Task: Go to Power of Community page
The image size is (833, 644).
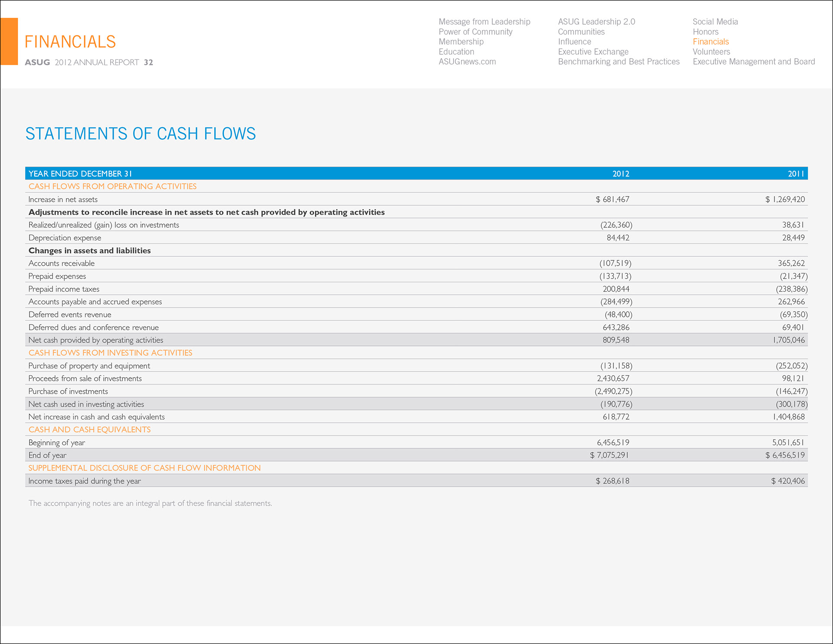Action: pos(475,32)
